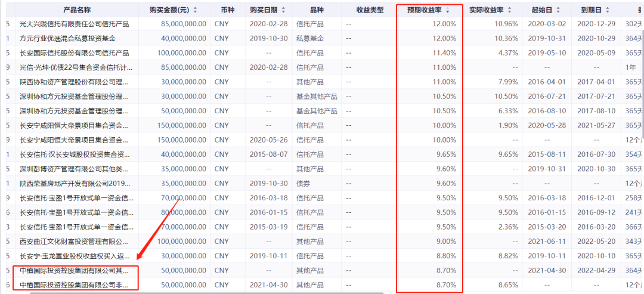Click the 2020-10-29 end date cell
This screenshot has width=644, height=294.
click(596, 39)
